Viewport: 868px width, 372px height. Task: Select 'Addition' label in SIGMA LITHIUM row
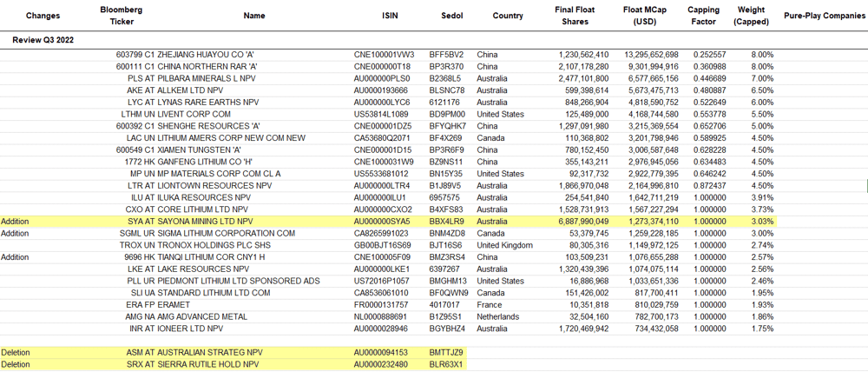[x=15, y=233]
